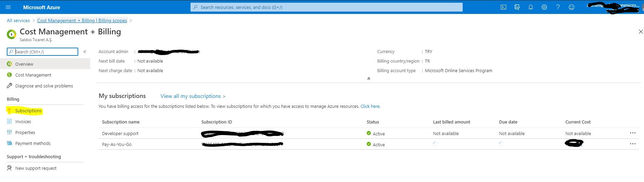
Task: Click the My subscriptions heading
Action: point(122,96)
